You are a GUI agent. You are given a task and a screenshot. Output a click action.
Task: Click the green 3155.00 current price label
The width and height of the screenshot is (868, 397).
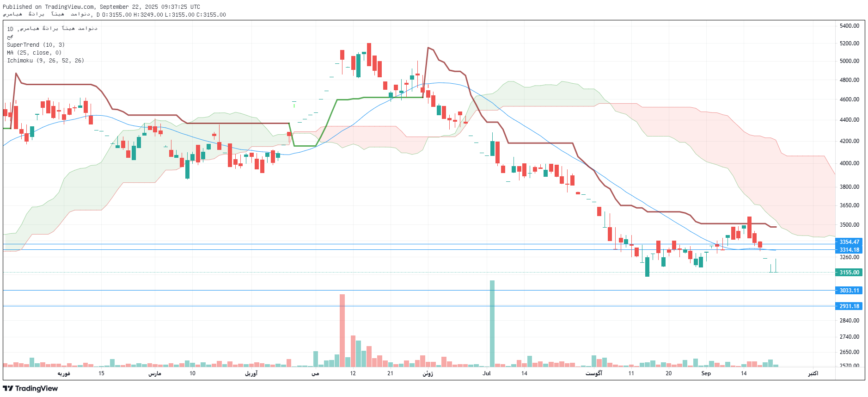(x=849, y=273)
